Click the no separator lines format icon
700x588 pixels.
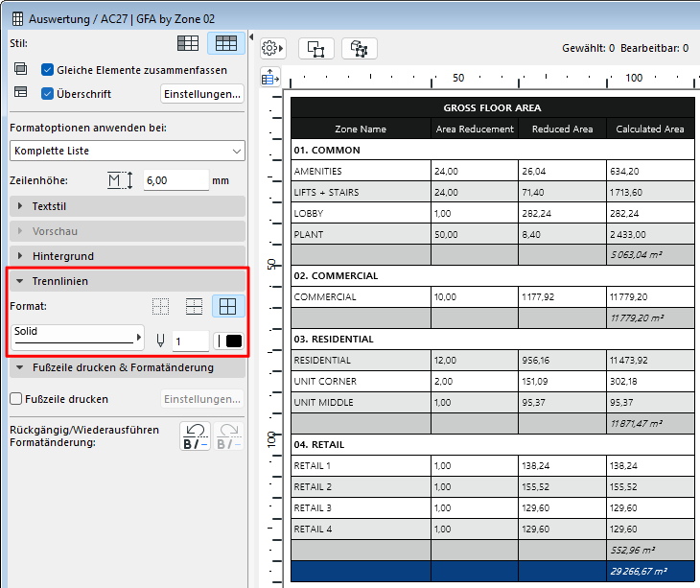[x=161, y=306]
